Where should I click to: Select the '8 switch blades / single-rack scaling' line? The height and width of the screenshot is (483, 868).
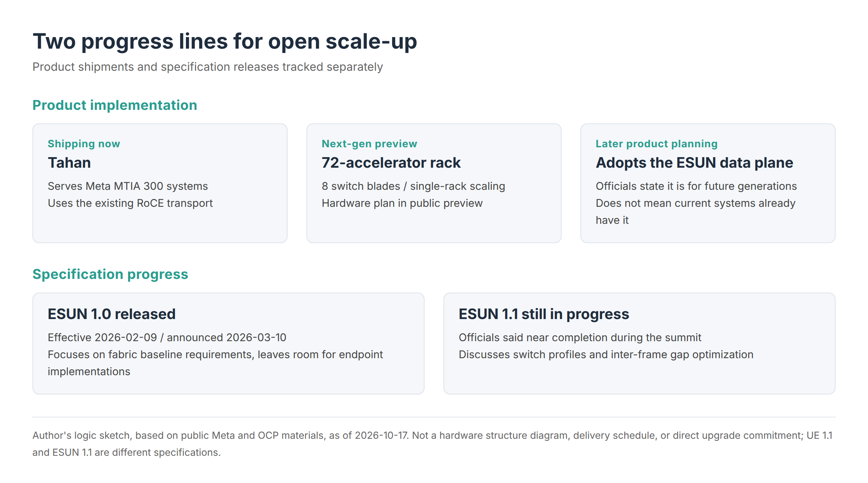413,186
